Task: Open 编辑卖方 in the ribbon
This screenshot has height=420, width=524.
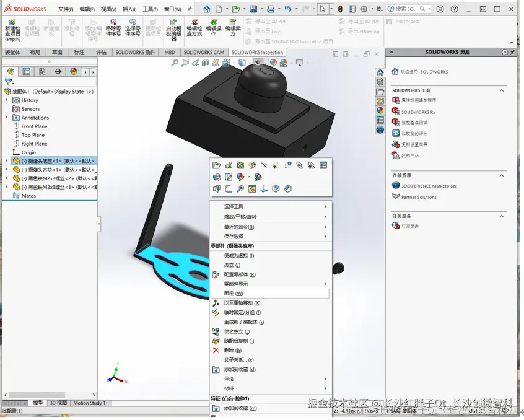Action: [233, 28]
